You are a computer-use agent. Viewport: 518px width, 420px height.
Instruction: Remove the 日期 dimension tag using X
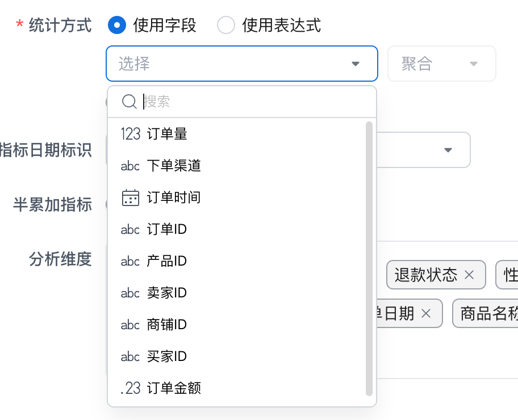click(426, 313)
